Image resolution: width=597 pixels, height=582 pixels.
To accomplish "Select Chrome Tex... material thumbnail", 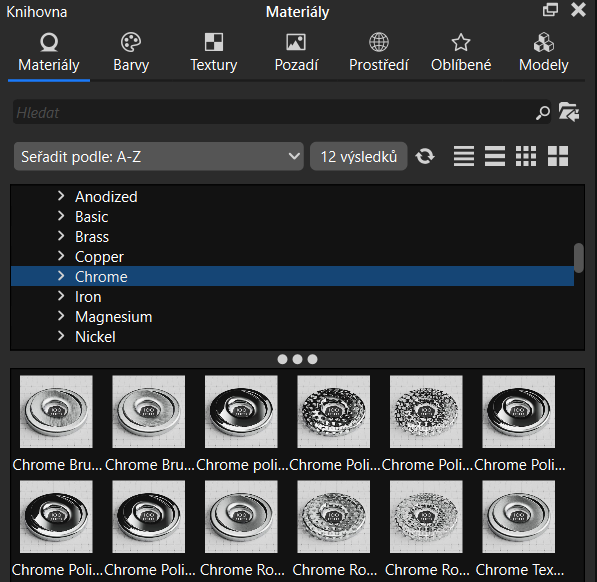I will point(519,517).
